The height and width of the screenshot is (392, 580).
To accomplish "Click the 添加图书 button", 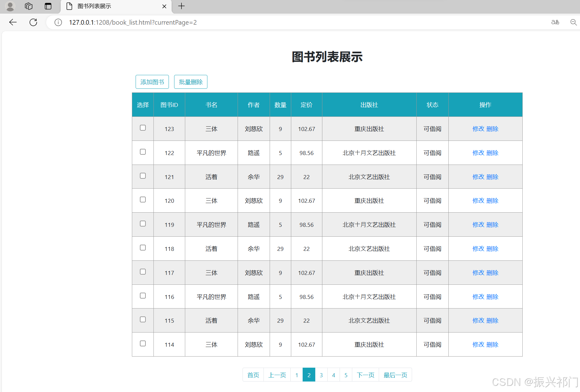I will coord(152,82).
